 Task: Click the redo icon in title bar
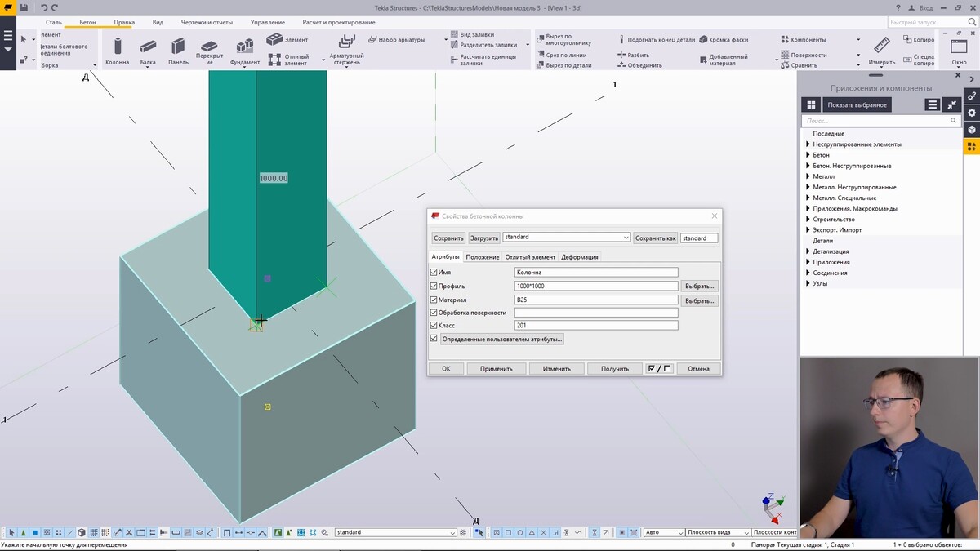[55, 7]
